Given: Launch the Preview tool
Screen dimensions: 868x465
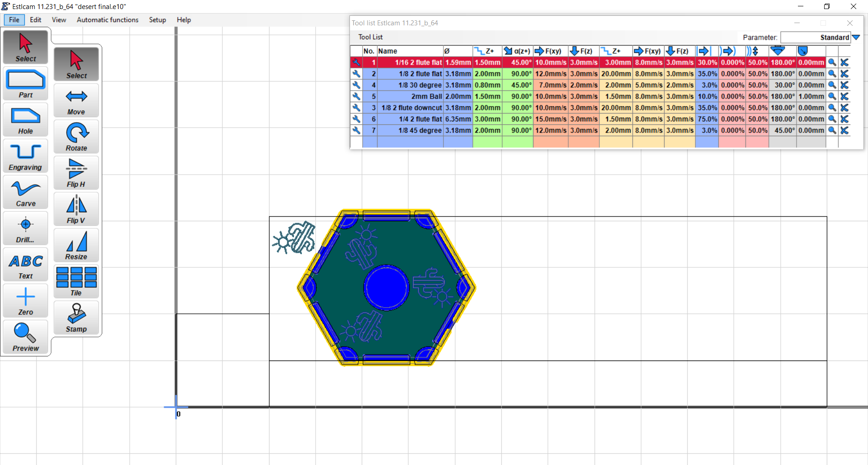Looking at the screenshot, I should 26,337.
